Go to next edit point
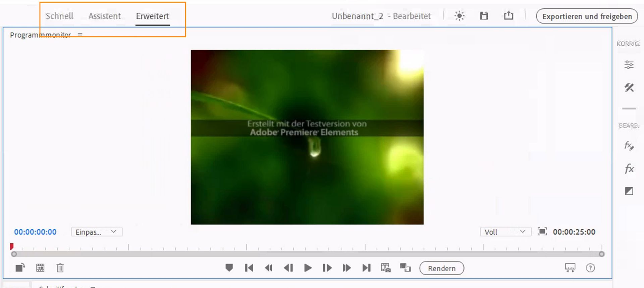Viewport: 644px width, 288px height. [366, 268]
